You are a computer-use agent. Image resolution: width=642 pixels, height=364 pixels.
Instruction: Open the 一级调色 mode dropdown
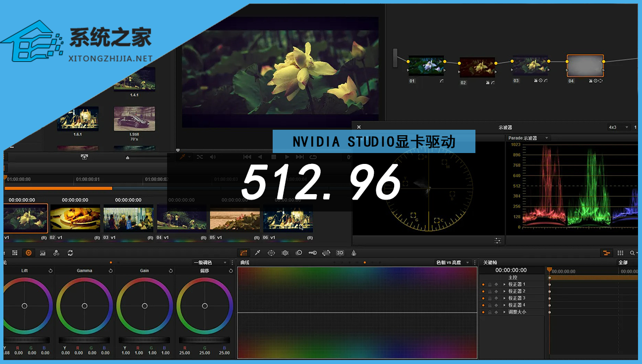coord(225,262)
